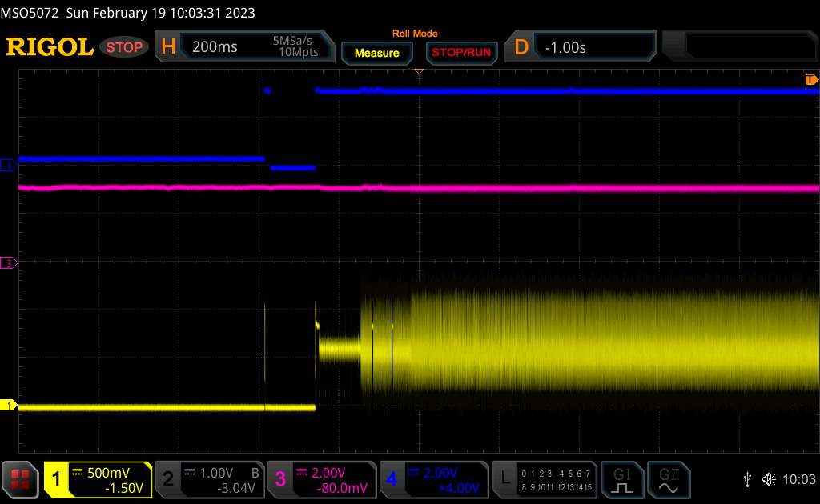Select channel 3 ground-level marker
820x504 pixels.
click(x=9, y=262)
